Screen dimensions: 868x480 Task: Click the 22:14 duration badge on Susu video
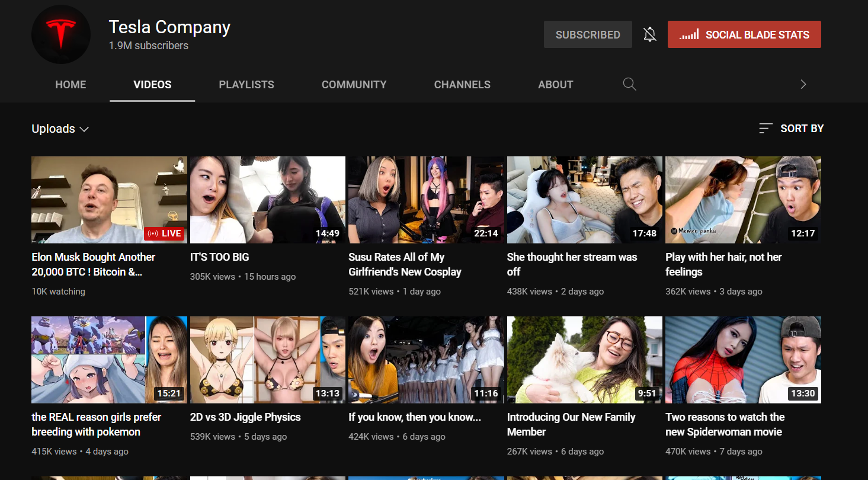click(486, 233)
